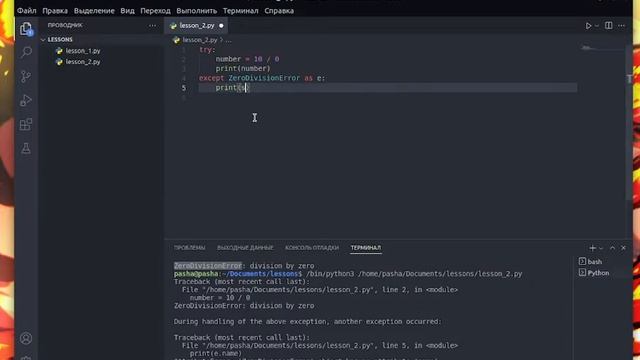Click line number 5 in the gutter
Viewport: 640px width, 360px height.
(184, 88)
